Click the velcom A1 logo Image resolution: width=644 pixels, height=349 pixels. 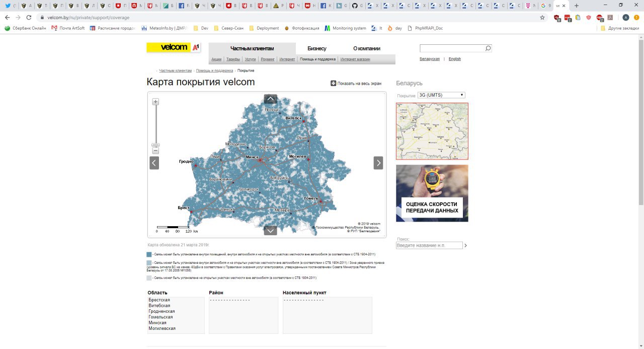point(174,47)
